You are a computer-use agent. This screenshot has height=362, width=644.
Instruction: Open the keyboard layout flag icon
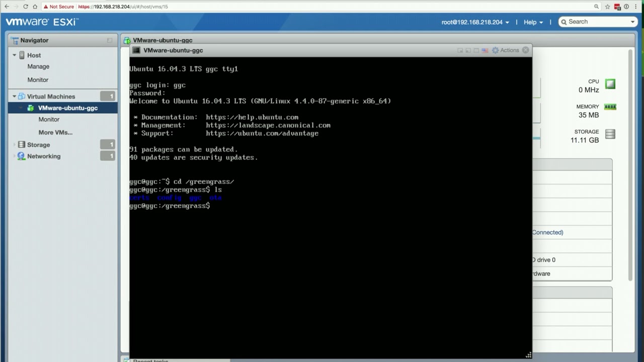[485, 50]
